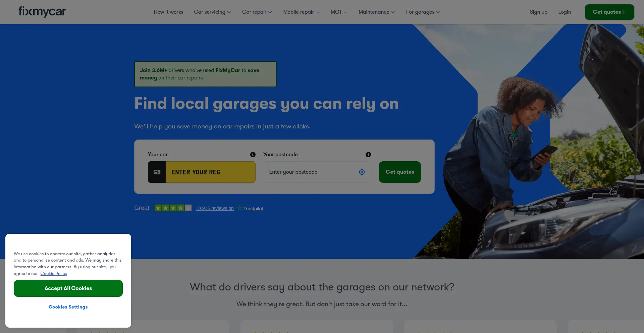Click the info icon beside Your car

[x=253, y=155]
